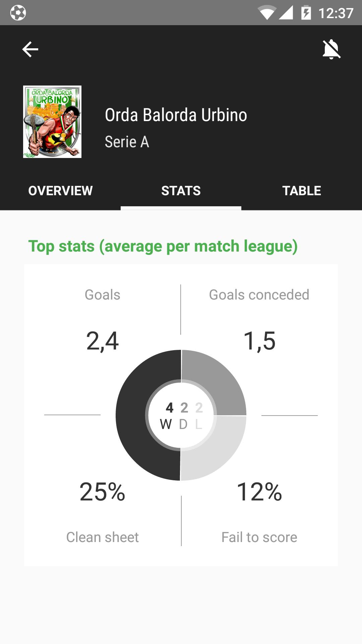Tap the team name Orda Balorda Urbino

(x=176, y=114)
